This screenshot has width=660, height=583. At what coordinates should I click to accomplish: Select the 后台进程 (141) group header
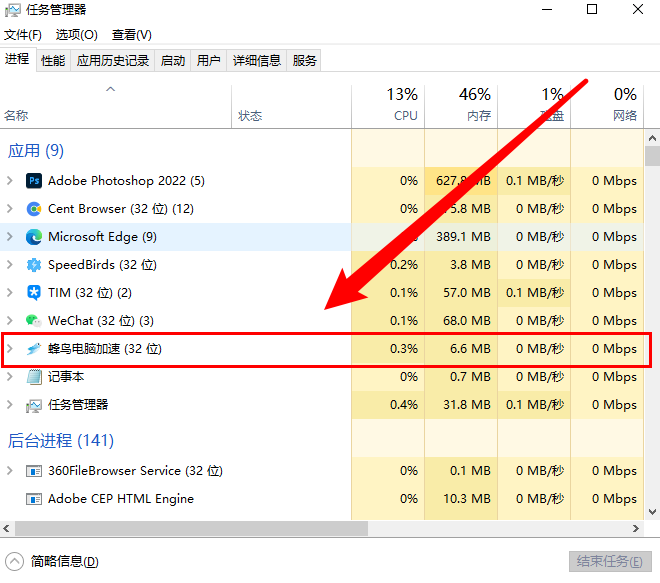(x=61, y=441)
